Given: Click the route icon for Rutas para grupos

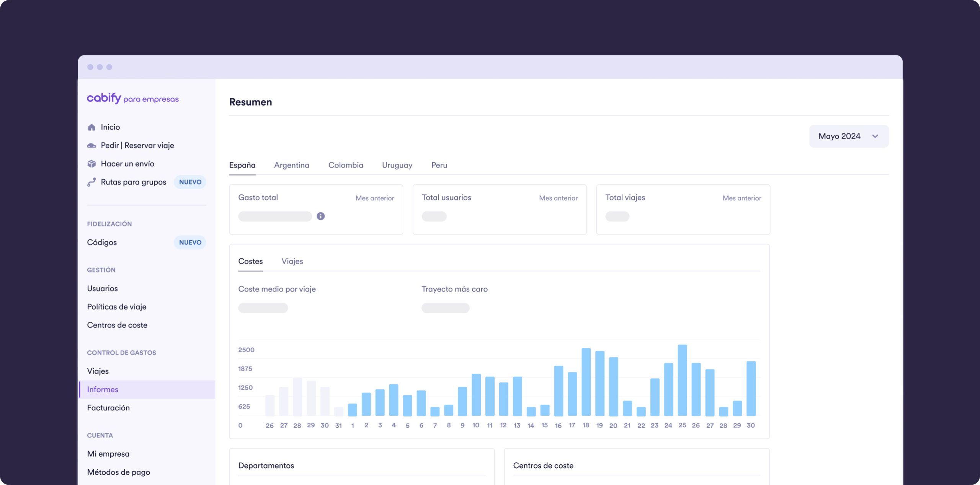Looking at the screenshot, I should (91, 182).
